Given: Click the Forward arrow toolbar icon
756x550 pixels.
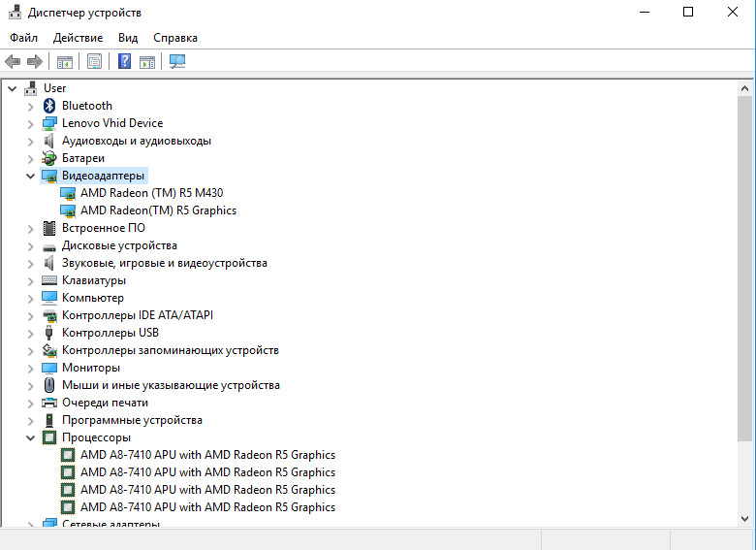Looking at the screenshot, I should pos(35,61).
